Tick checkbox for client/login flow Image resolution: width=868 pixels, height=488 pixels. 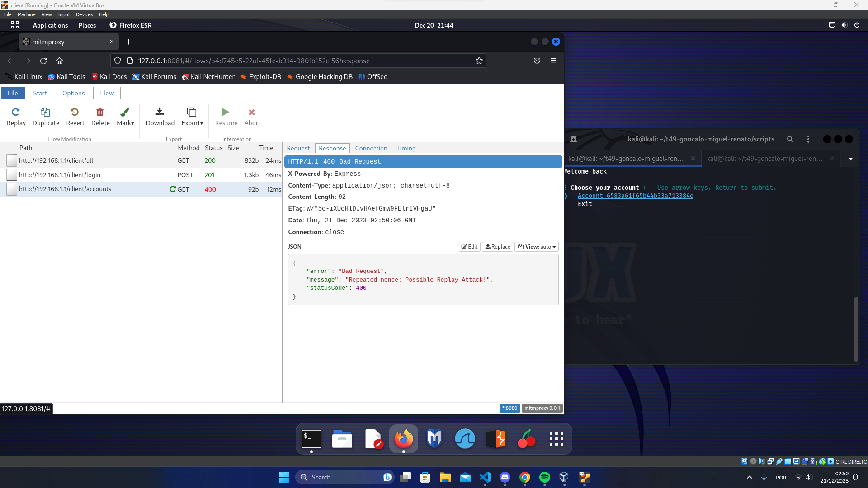click(x=12, y=175)
